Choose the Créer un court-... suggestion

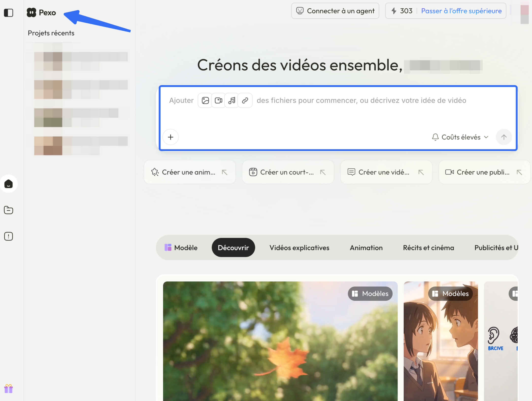click(x=288, y=172)
